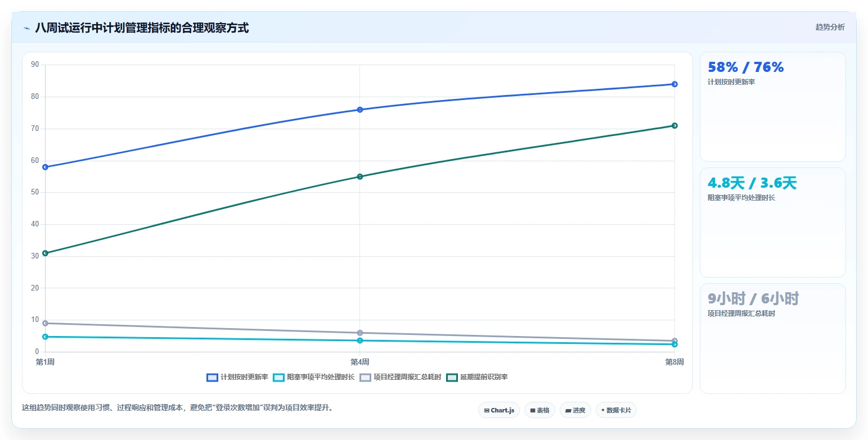Toggle 计划按时更新率 legend swatch
The height and width of the screenshot is (440, 868).
(x=212, y=378)
